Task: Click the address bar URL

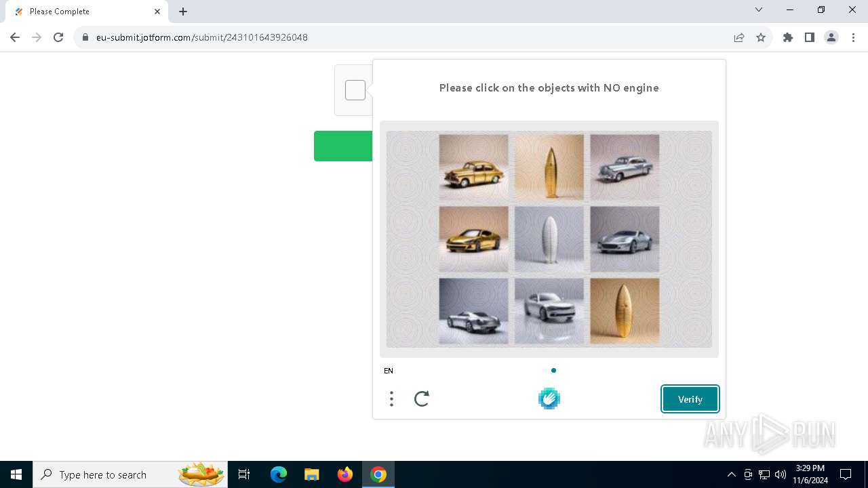Action: 202,37
